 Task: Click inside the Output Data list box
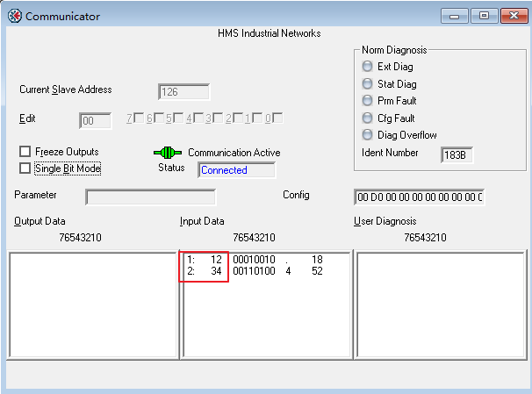93,304
